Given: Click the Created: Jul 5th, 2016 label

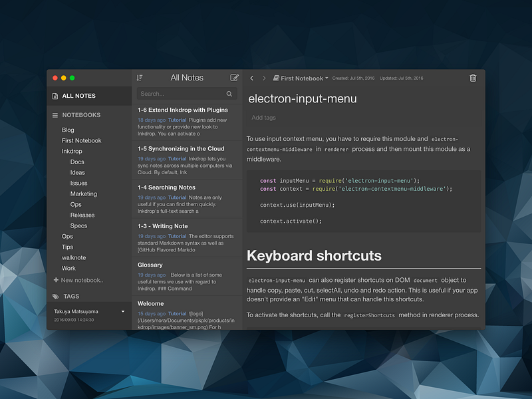Looking at the screenshot, I should (x=353, y=78).
